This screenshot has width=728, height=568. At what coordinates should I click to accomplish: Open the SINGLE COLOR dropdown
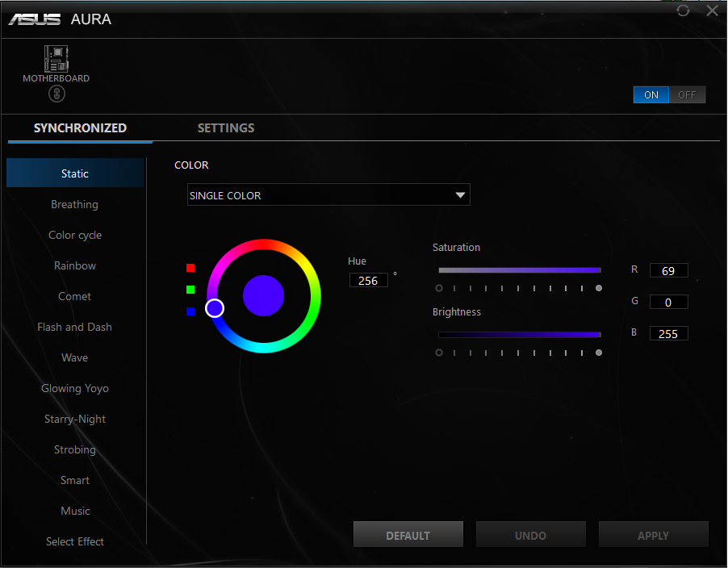coord(328,195)
